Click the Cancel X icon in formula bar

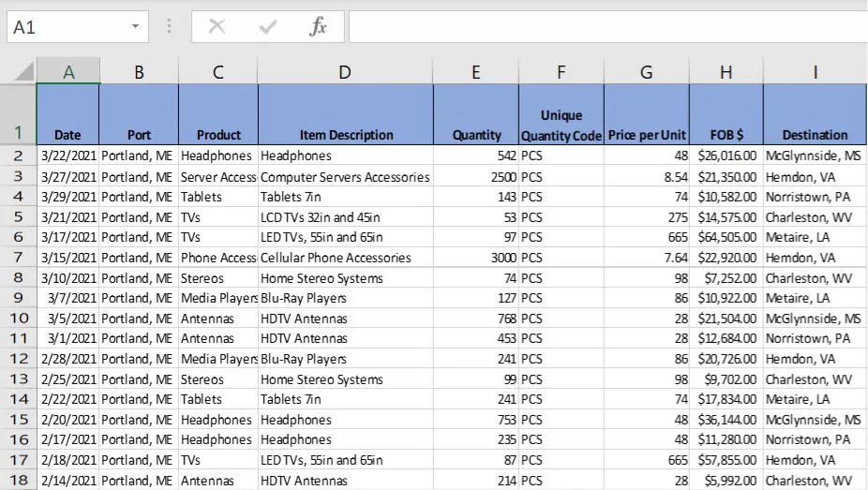(217, 27)
